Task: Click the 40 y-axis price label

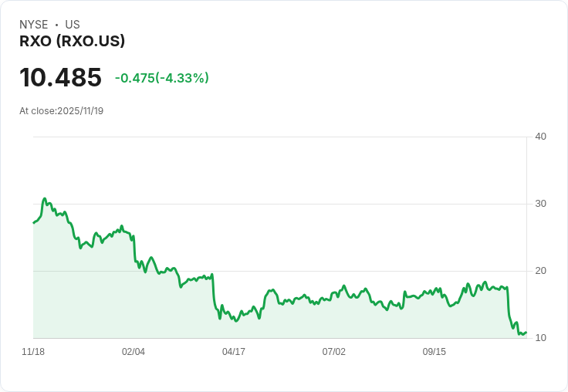Action: pyautogui.click(x=540, y=137)
